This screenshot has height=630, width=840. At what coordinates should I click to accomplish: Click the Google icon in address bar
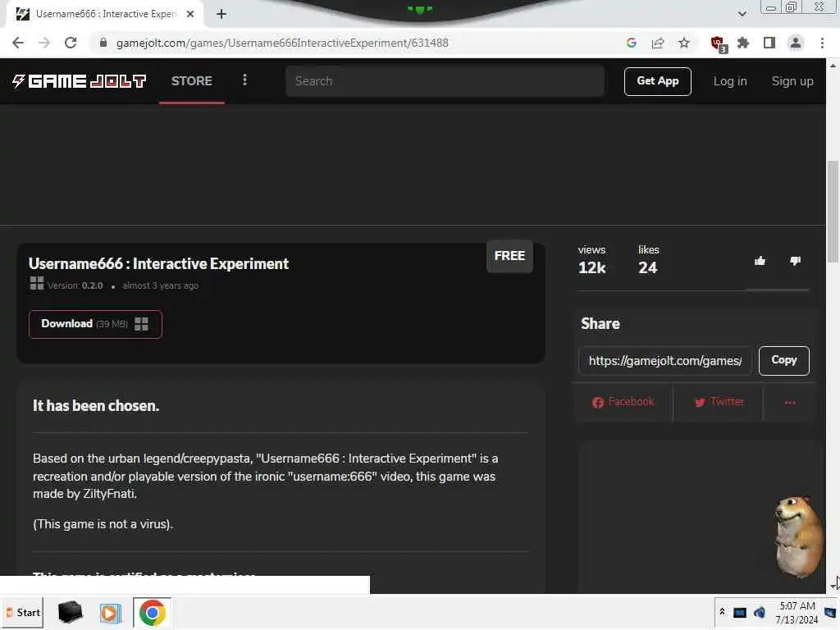tap(631, 43)
